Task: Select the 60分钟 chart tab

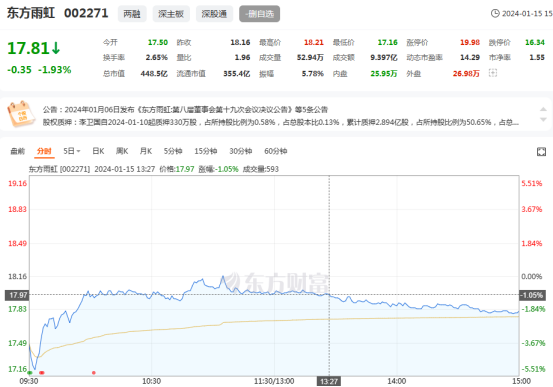Action: [x=275, y=151]
